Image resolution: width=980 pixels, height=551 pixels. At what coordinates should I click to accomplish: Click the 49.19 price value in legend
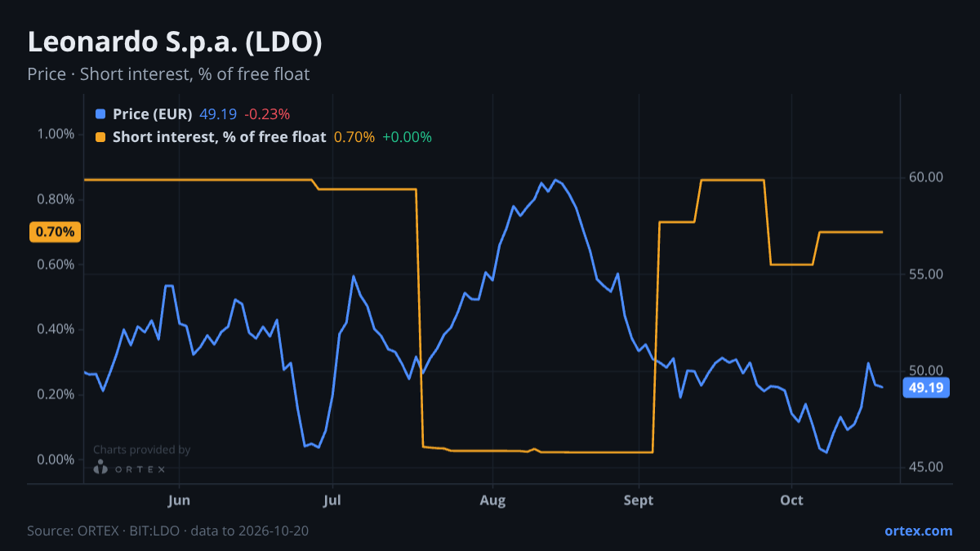[218, 114]
